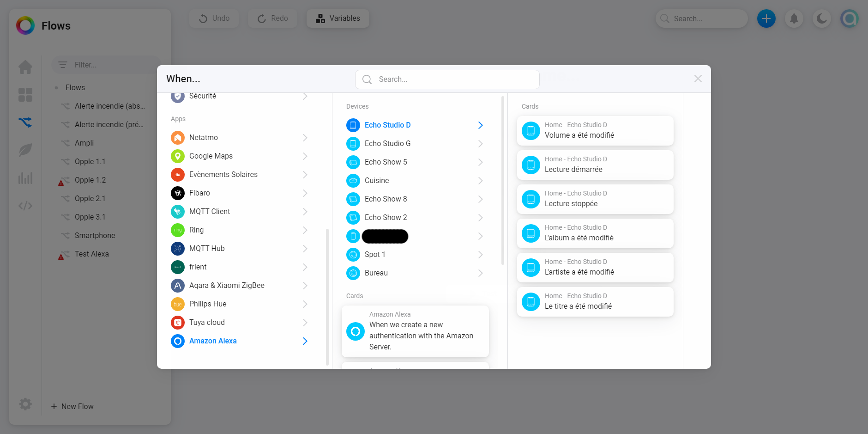Select the 'L'artiste a été modifié' card

coord(595,268)
